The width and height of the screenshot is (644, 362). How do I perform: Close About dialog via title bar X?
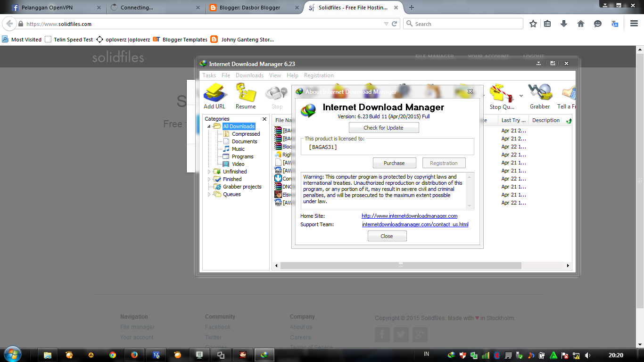pyautogui.click(x=470, y=91)
